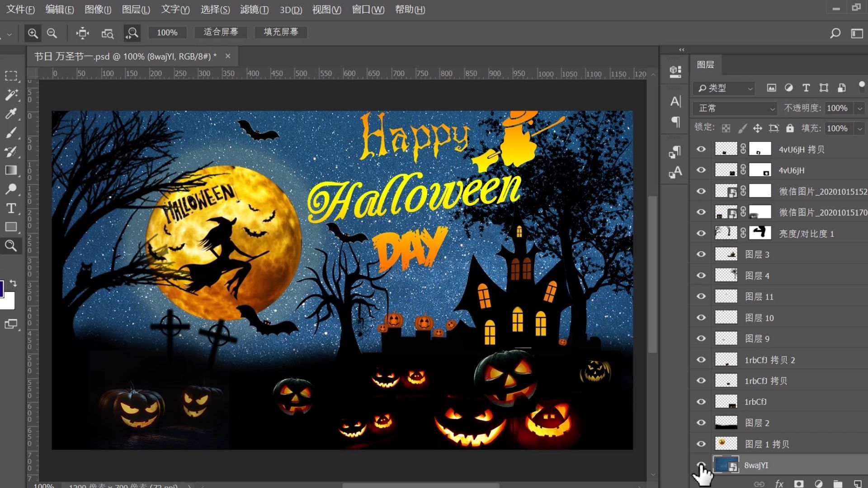Click the zoom out magnifier icon
868x488 pixels.
click(x=52, y=33)
